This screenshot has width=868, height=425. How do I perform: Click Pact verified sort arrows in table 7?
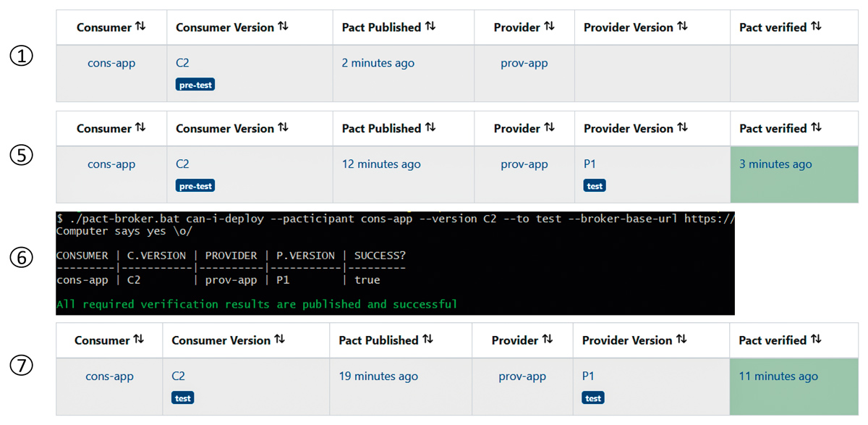coord(815,340)
